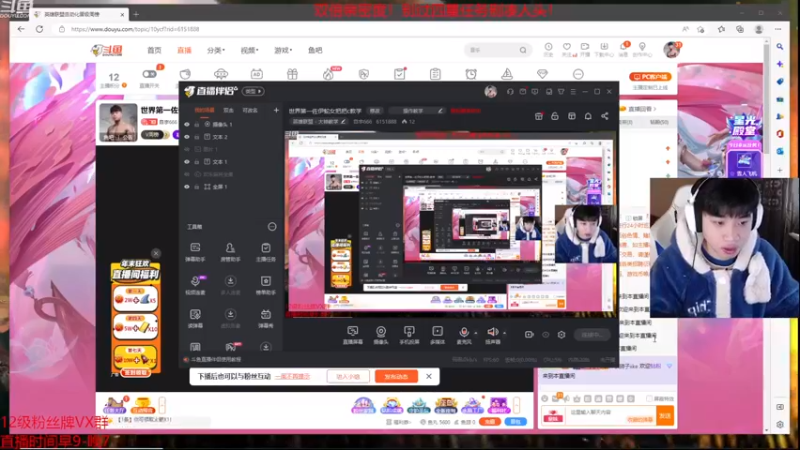Image resolution: width=800 pixels, height=450 pixels.
Task: Click the alarm clock icon on Douyu toolbar
Action: 471,74
